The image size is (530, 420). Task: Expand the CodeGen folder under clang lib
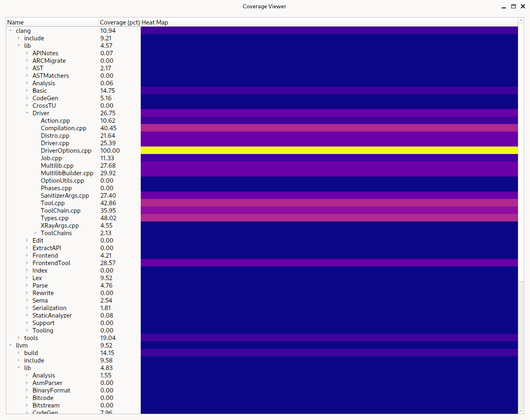[x=27, y=98]
